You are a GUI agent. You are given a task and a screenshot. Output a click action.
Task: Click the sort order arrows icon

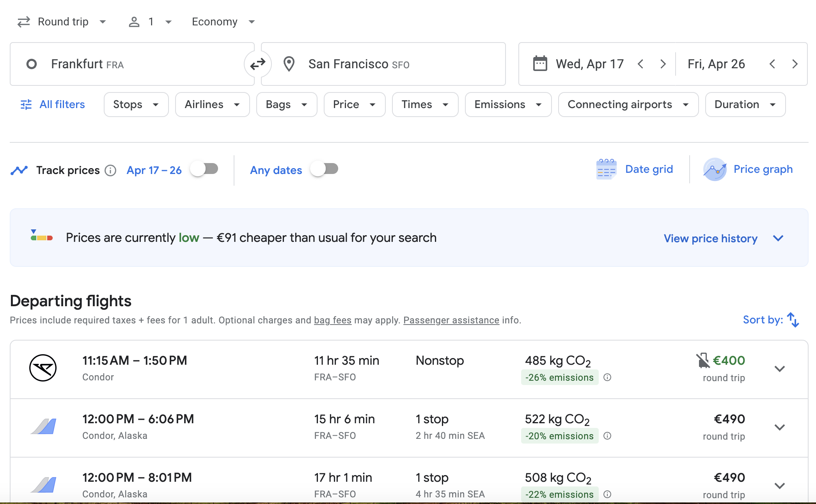793,320
